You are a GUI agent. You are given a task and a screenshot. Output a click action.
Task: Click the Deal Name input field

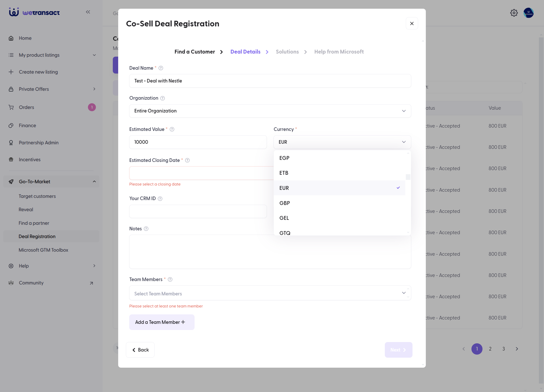click(270, 81)
